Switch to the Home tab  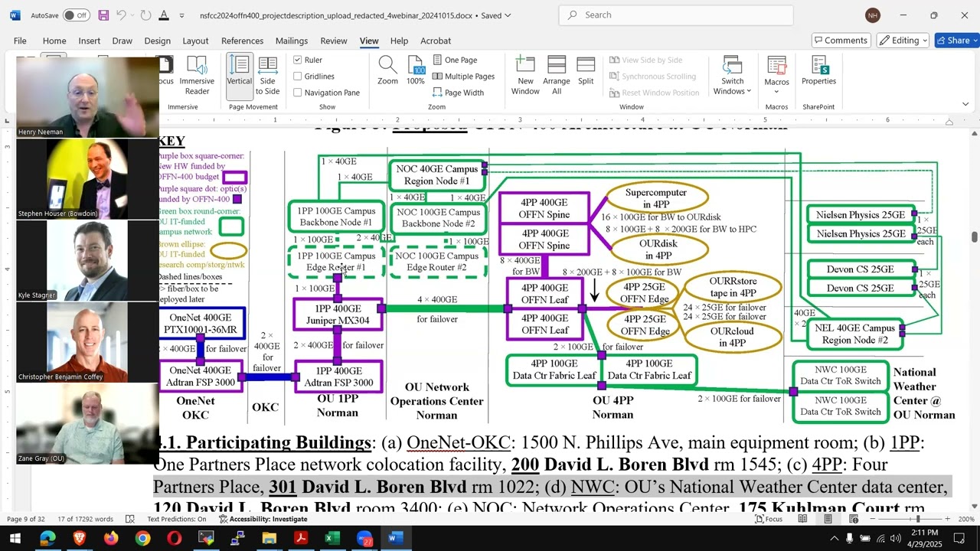click(x=54, y=41)
